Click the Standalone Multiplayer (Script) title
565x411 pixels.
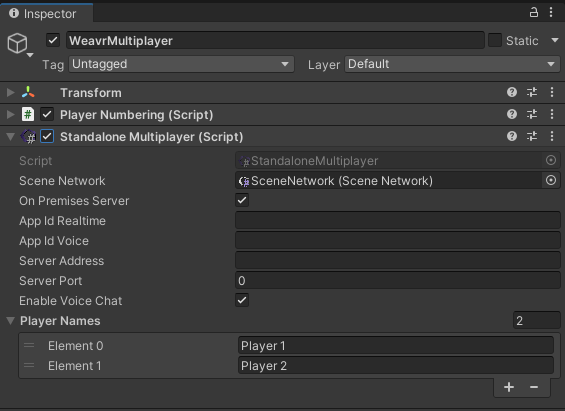(x=152, y=137)
